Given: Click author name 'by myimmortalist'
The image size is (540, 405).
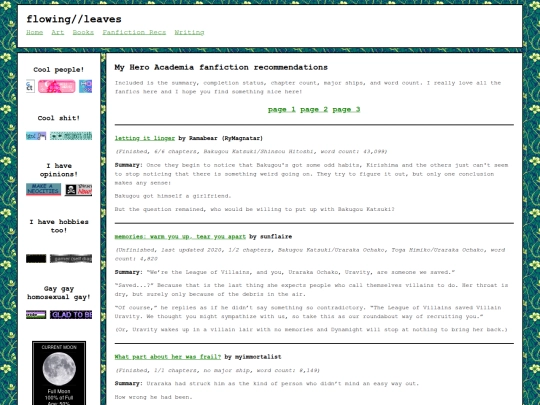Looking at the screenshot, I should 253,357.
